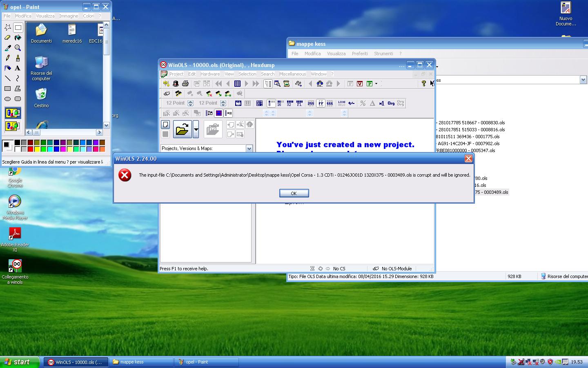Screen dimensions: 588x368
Task: Click the blue table grid icon in WinOLS
Action: pyautogui.click(x=237, y=83)
